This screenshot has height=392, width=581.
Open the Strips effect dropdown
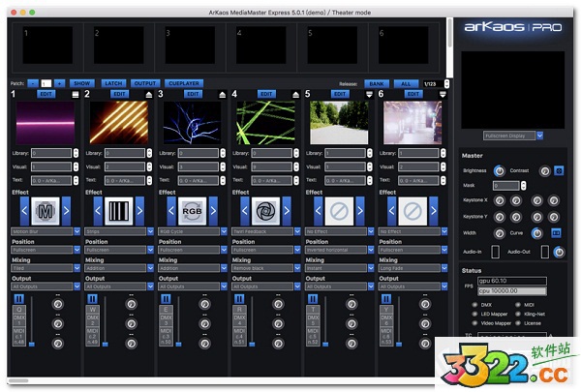click(119, 231)
